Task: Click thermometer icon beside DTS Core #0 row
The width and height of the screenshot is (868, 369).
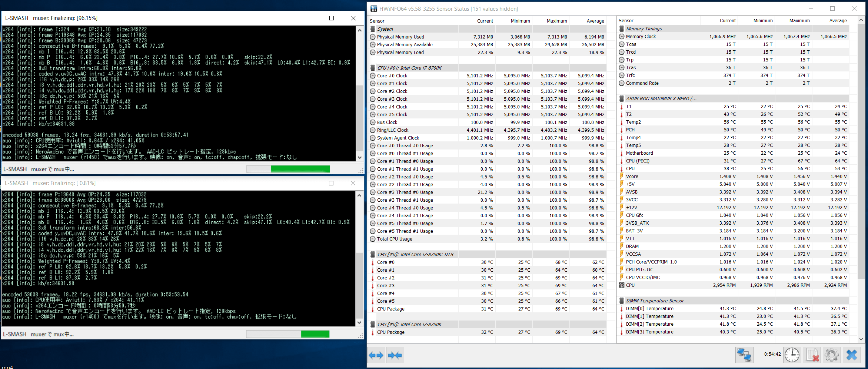Action: tap(373, 262)
